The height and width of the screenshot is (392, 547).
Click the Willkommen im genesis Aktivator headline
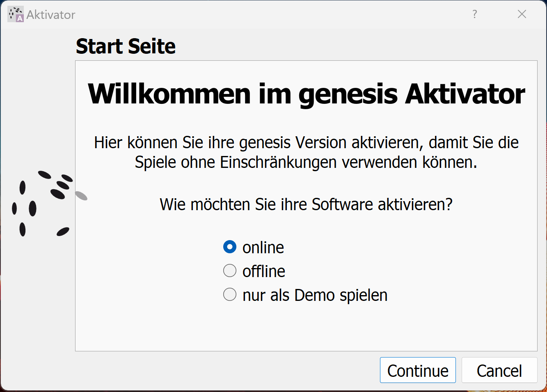click(307, 94)
